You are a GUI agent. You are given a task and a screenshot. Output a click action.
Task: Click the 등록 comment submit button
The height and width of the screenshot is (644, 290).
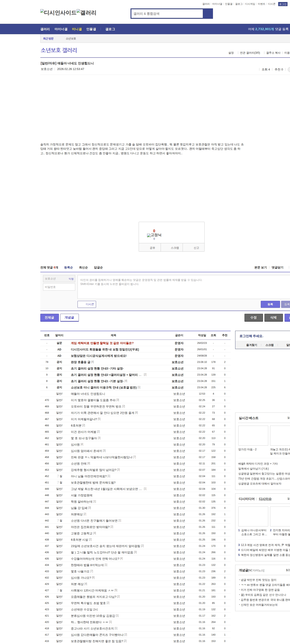pos(270,304)
